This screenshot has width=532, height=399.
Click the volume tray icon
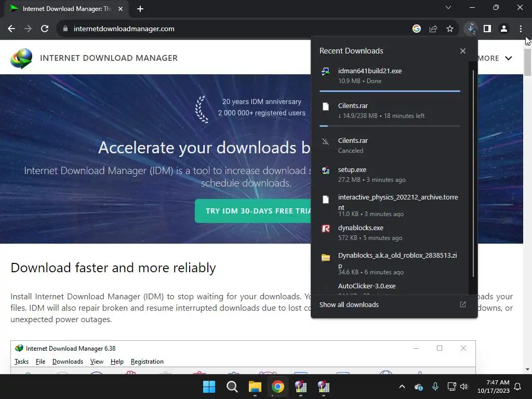point(464,387)
